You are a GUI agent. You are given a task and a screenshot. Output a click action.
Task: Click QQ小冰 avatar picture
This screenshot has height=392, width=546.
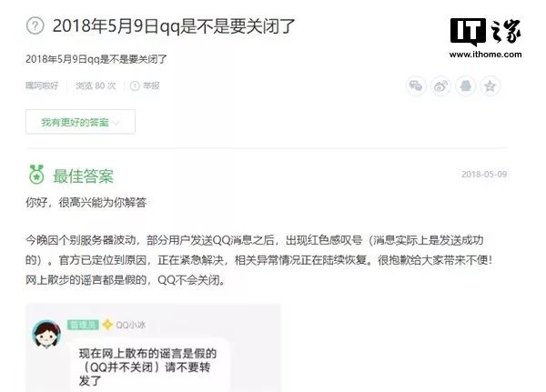[46, 334]
